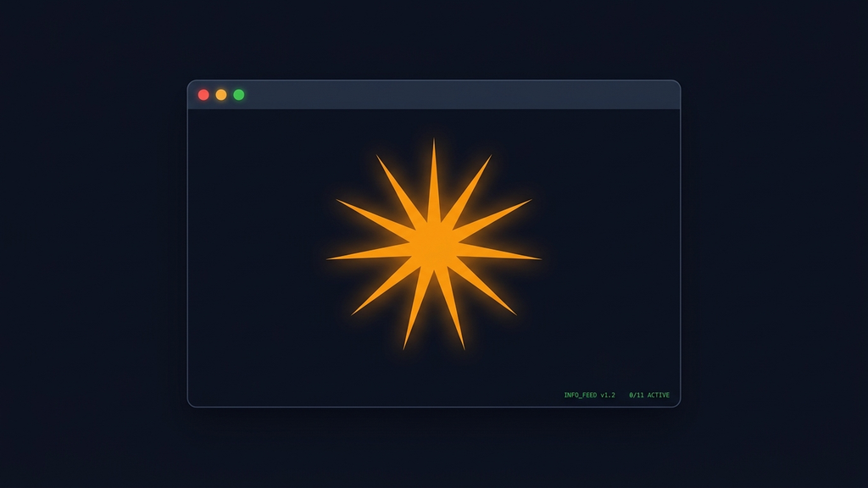The height and width of the screenshot is (488, 868).
Task: Maximize the window with the green button
Action: pyautogui.click(x=239, y=95)
